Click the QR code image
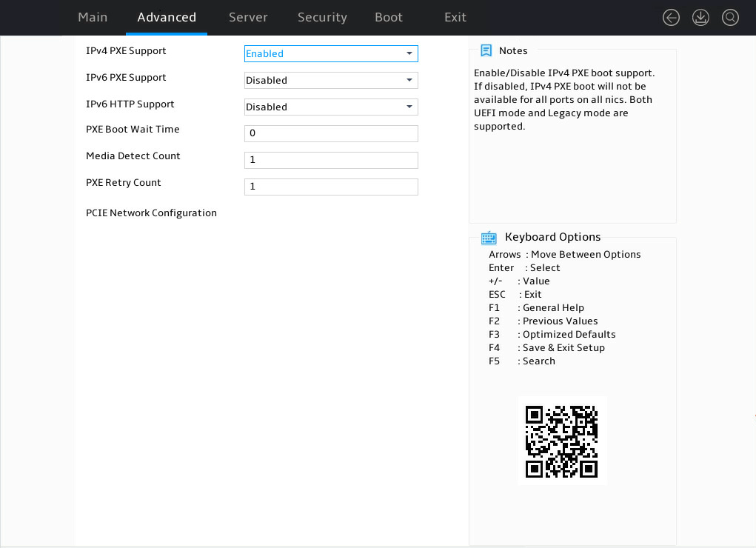The height and width of the screenshot is (548, 756). (562, 441)
